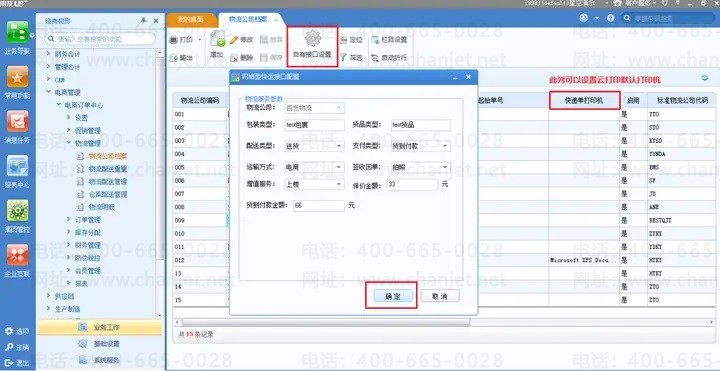Open 物流配送管理 in the tree
The height and width of the screenshot is (371, 720).
[107, 181]
